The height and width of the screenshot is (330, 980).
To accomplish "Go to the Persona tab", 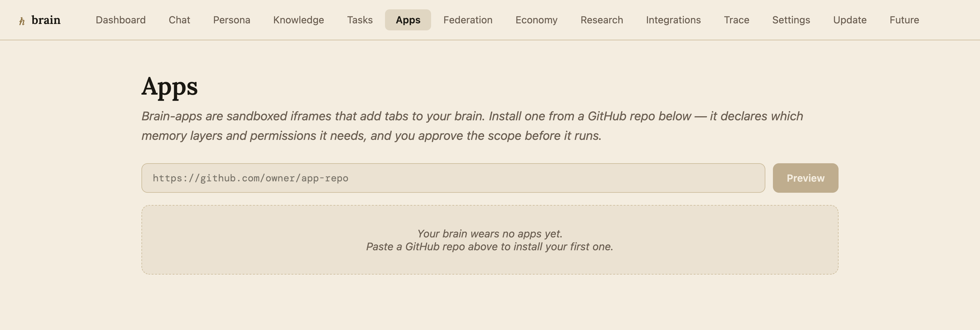I will pos(232,20).
